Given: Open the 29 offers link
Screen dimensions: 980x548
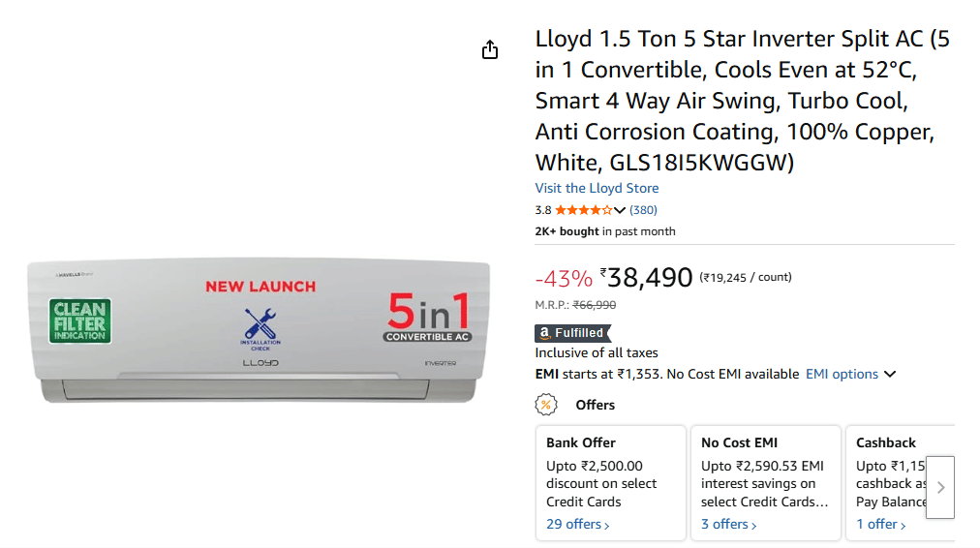Looking at the screenshot, I should pos(577,524).
